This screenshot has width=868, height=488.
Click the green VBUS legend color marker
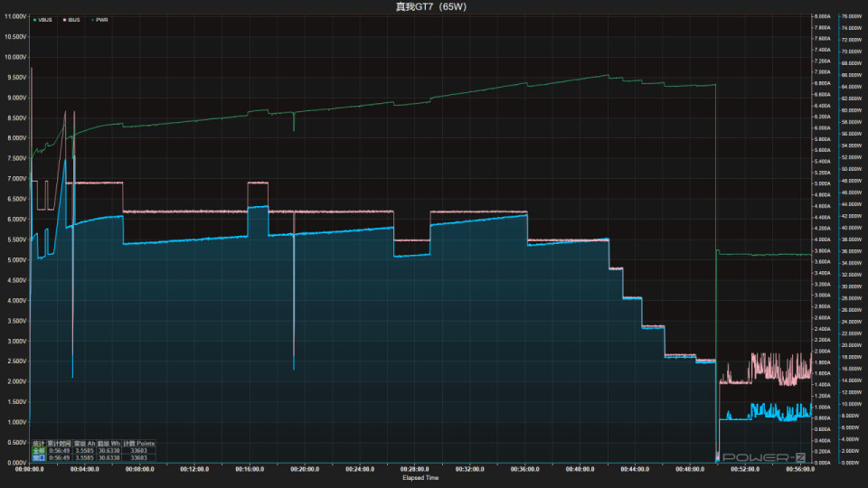point(35,20)
